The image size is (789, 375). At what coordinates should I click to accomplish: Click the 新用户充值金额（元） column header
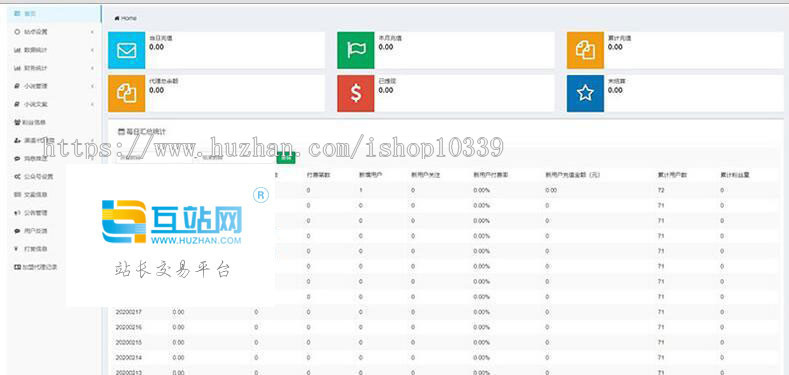(574, 175)
